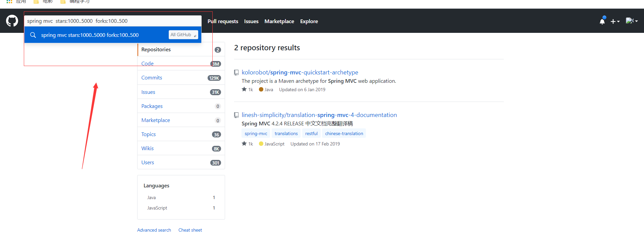Click the GitHub Octocat logo
Screen dimensions: 644x240
(x=12, y=21)
